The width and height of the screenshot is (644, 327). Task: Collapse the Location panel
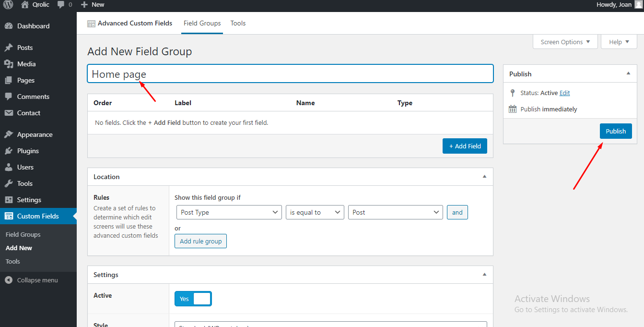tap(484, 176)
